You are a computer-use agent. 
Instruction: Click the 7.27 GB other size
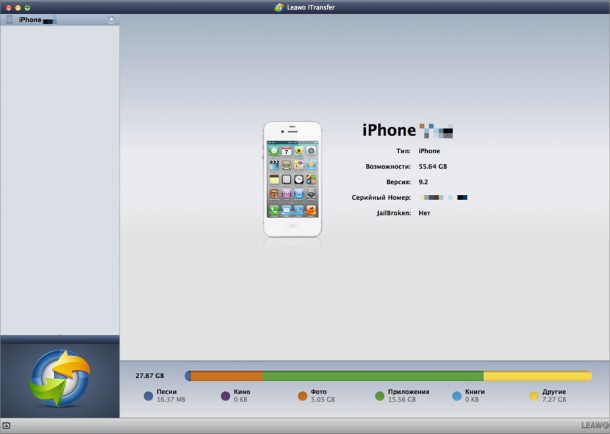554,399
